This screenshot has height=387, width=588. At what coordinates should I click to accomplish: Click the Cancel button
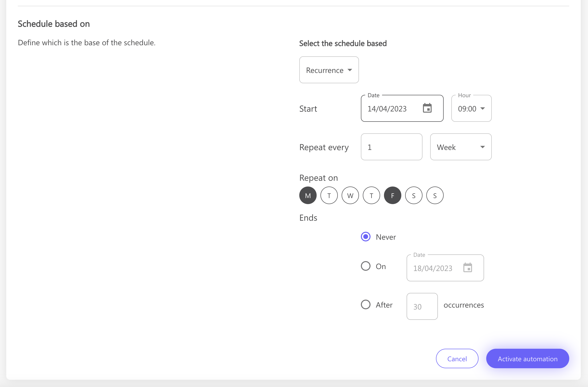pos(457,359)
